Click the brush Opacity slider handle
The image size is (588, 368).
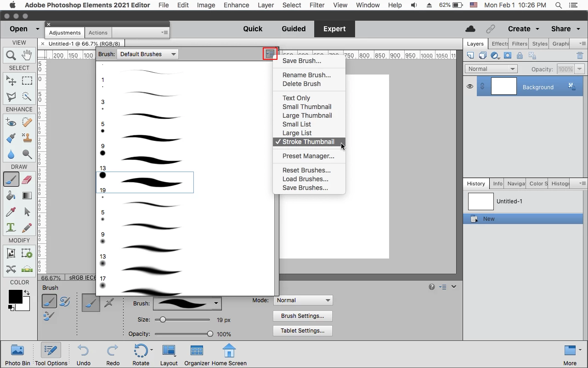pos(210,334)
